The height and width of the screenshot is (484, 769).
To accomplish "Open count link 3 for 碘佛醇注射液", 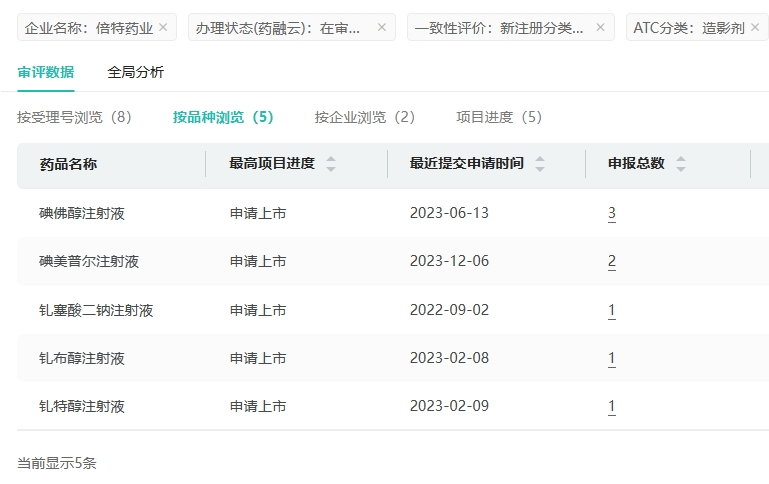I will 612,213.
